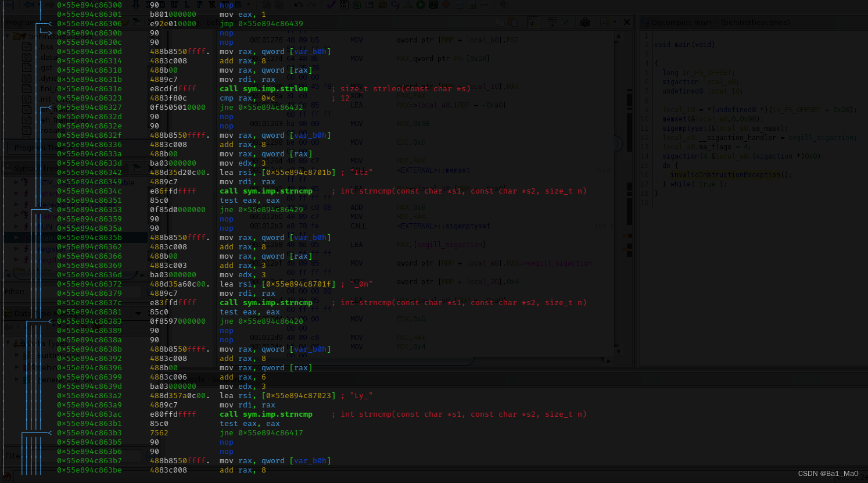Open the dropdown arrow in the Listing header

pyautogui.click(x=615, y=22)
